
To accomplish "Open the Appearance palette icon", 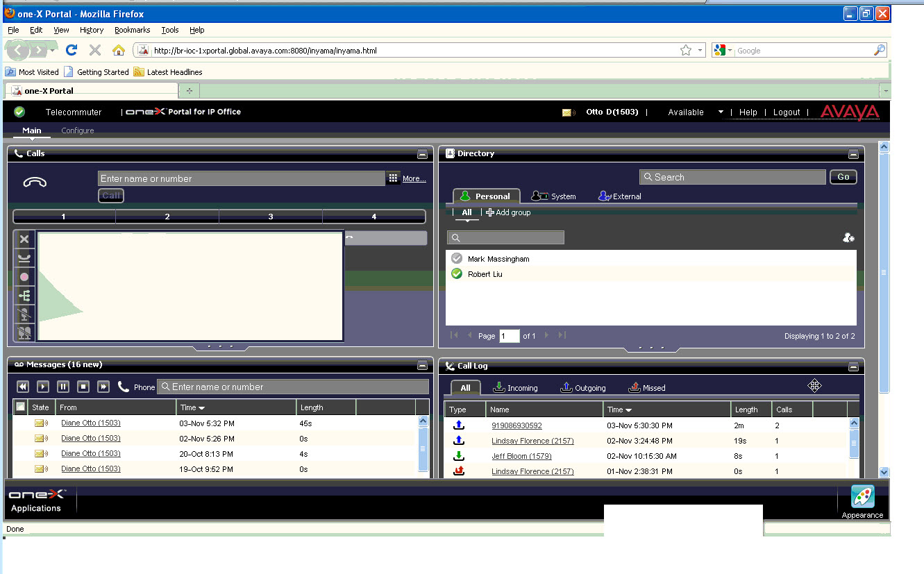I will (862, 497).
